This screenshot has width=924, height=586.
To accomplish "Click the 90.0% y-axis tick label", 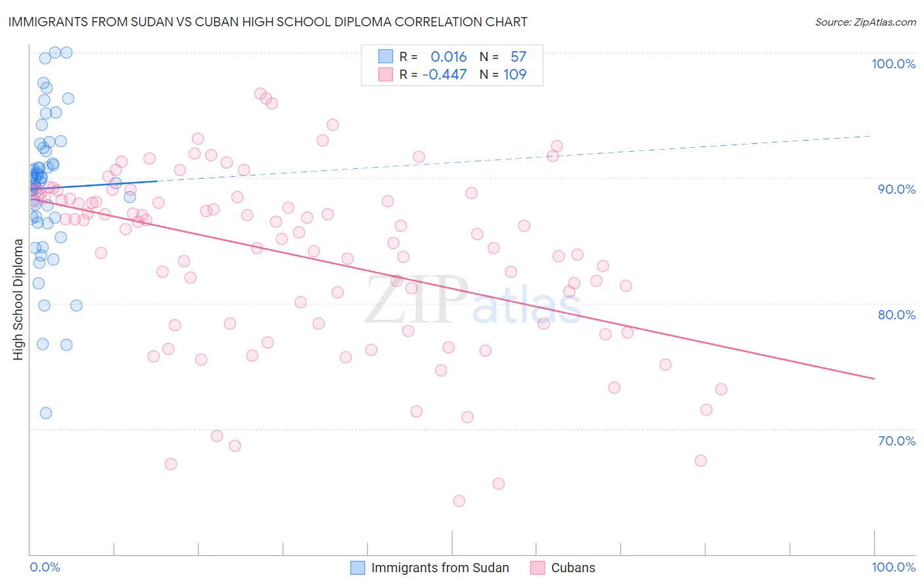I will click(x=896, y=189).
